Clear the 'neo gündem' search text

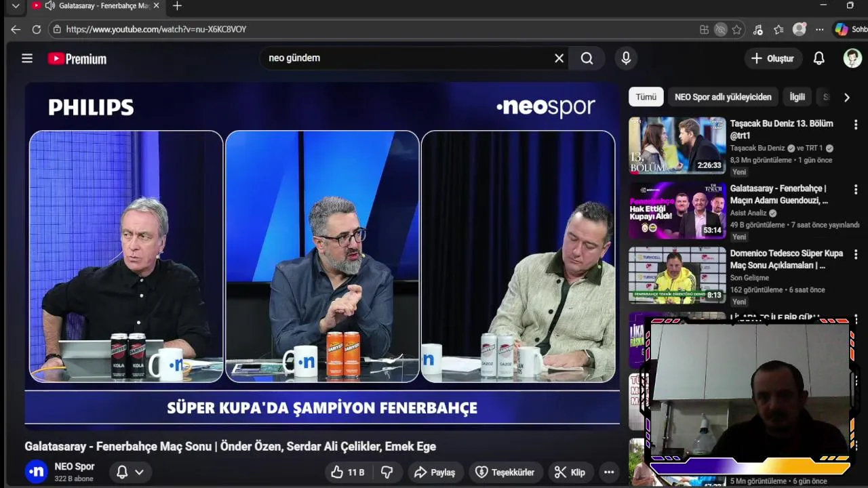(559, 58)
